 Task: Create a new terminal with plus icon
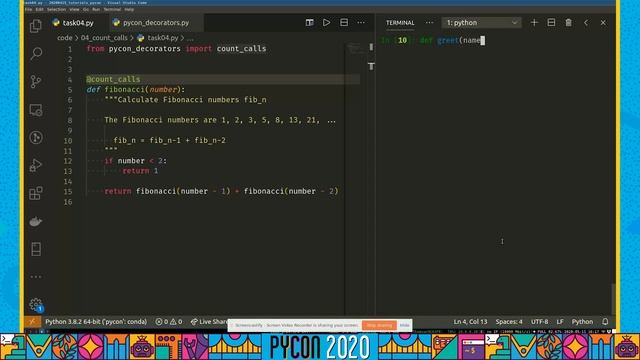click(x=534, y=22)
